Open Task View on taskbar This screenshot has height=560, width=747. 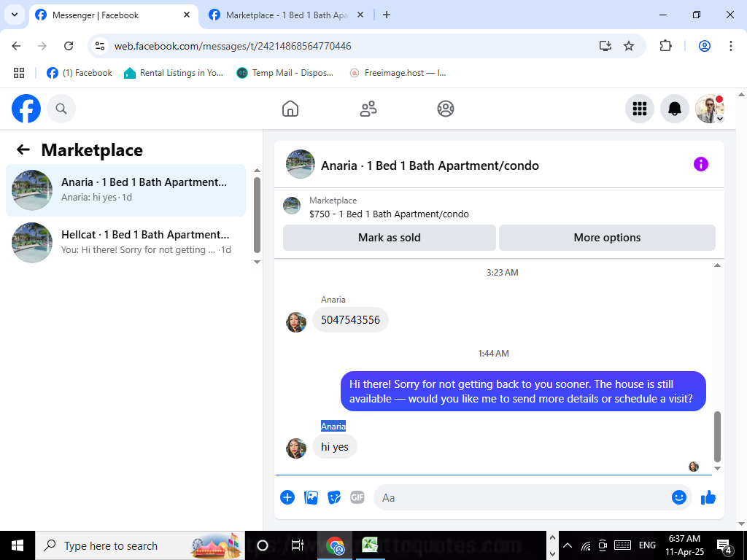(298, 545)
